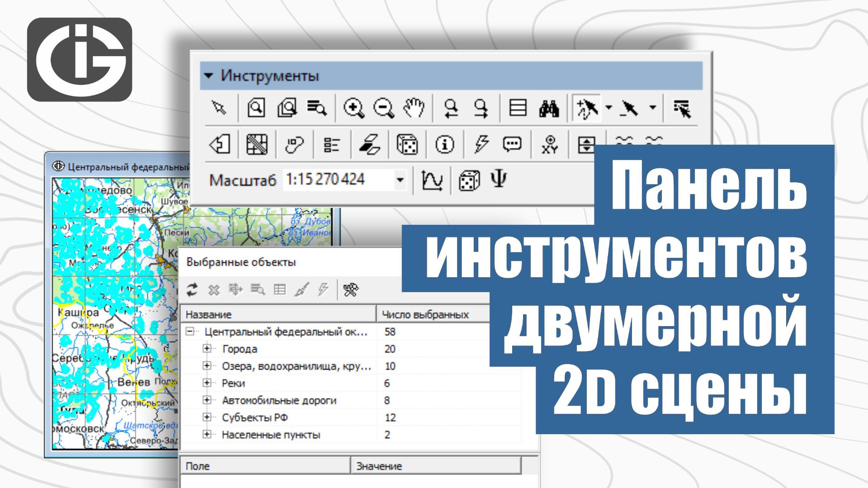Viewport: 868px width, 488px height.
Task: Toggle the add-to-selection arrow tool
Action: tap(587, 109)
